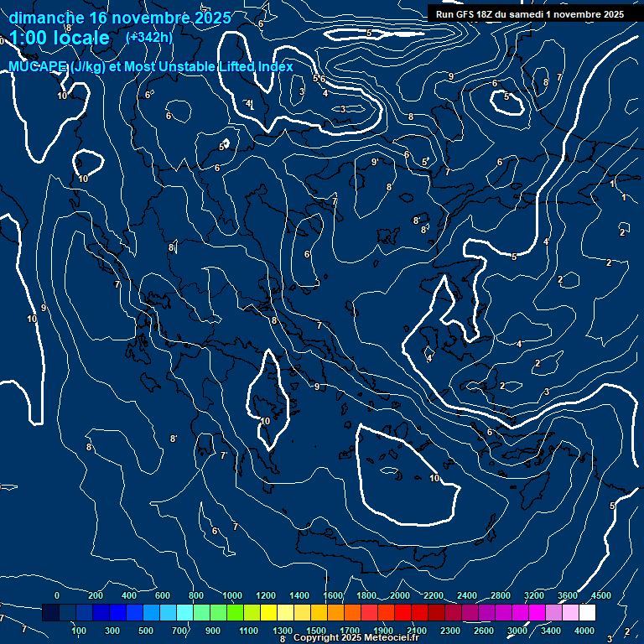Click the '3000' legend value
This screenshot has width=644, height=644.
517,631
